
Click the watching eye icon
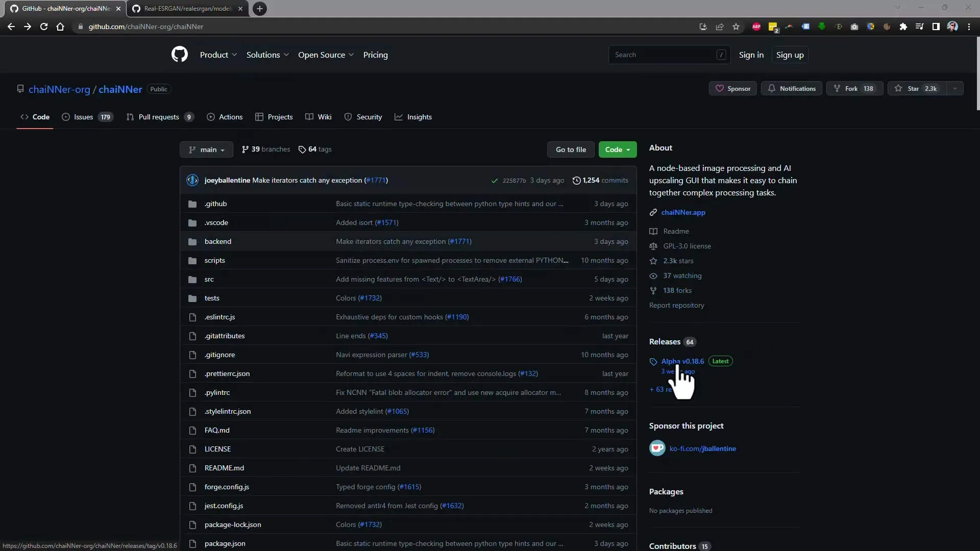653,275
